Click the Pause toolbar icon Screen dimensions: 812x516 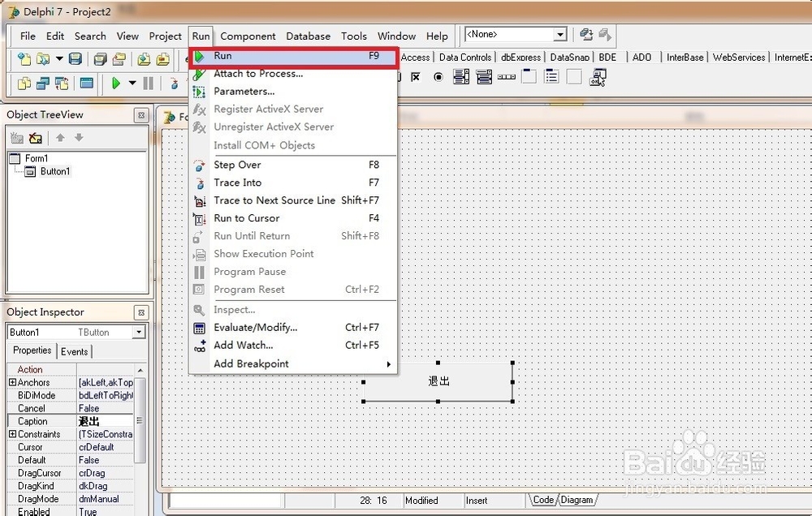148,83
